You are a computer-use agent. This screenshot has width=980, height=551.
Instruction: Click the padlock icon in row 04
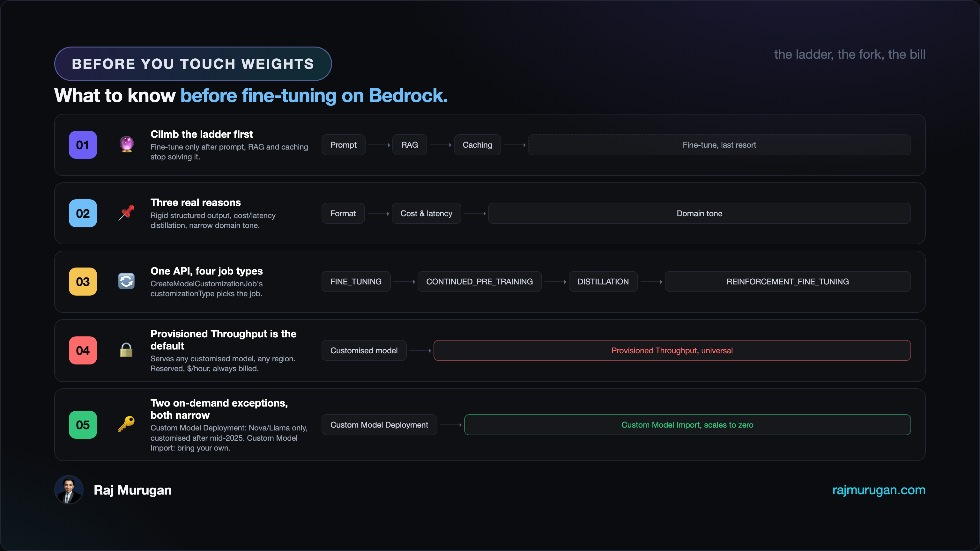tap(126, 350)
